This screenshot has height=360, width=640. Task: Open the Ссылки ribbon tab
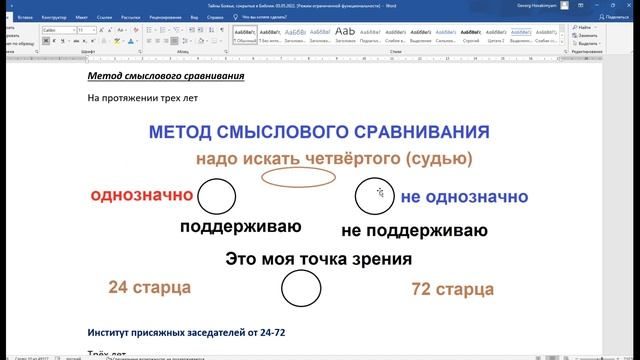point(104,17)
